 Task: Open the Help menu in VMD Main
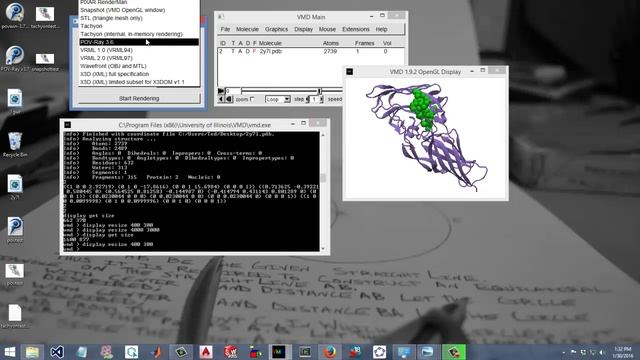click(x=381, y=29)
